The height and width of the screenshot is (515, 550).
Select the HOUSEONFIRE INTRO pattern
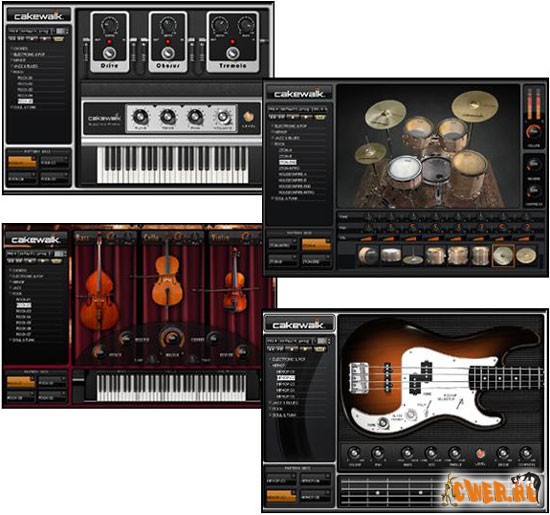[296, 192]
